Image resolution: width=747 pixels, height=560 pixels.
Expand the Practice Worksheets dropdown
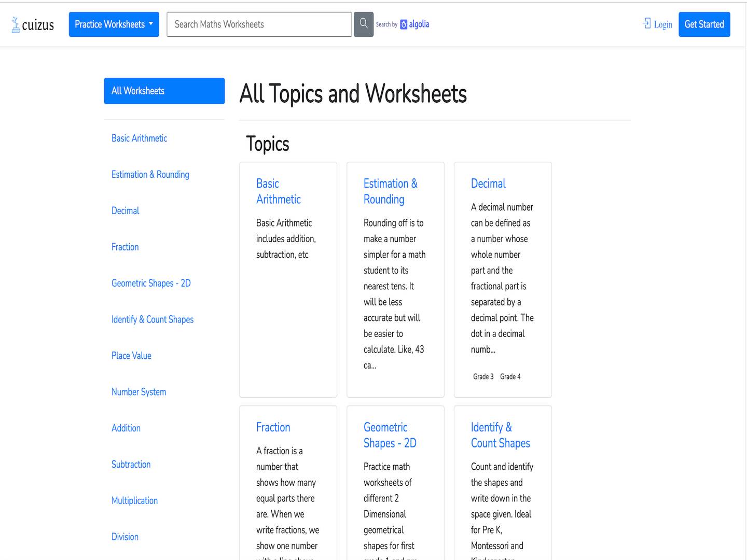(x=114, y=24)
